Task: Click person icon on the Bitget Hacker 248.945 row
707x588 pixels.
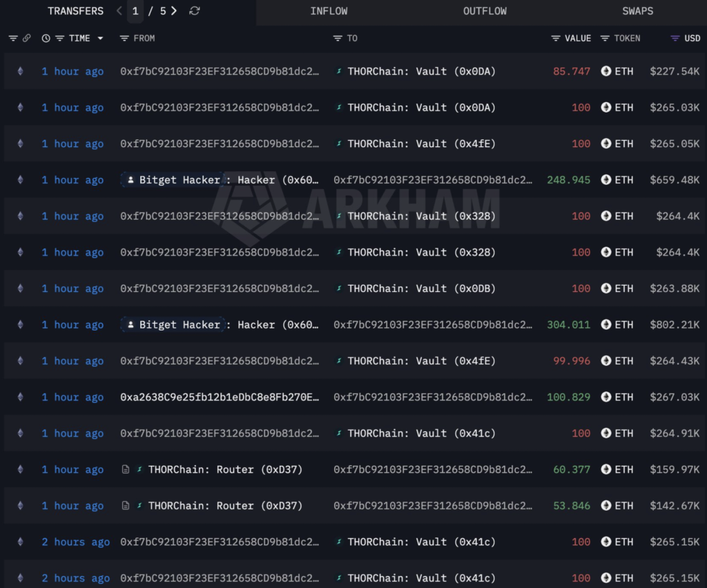Action: pos(130,179)
